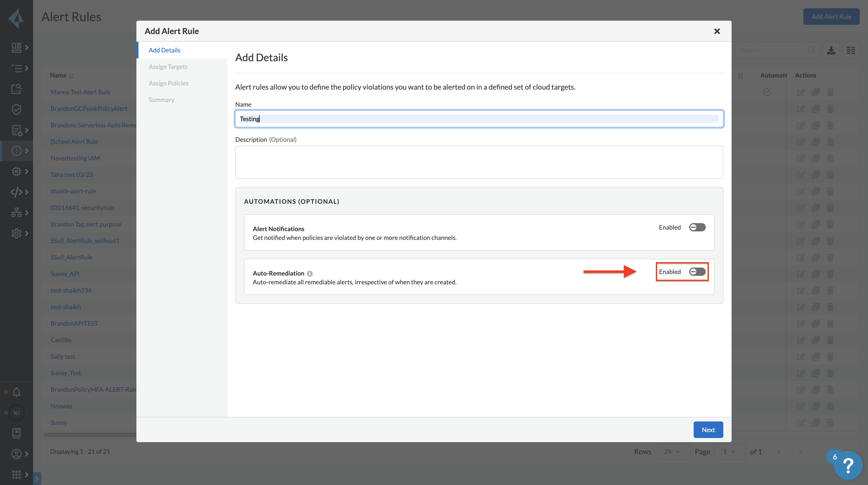This screenshot has height=485, width=868.
Task: Expand the Alerts sidebar menu chevron
Action: [x=27, y=151]
